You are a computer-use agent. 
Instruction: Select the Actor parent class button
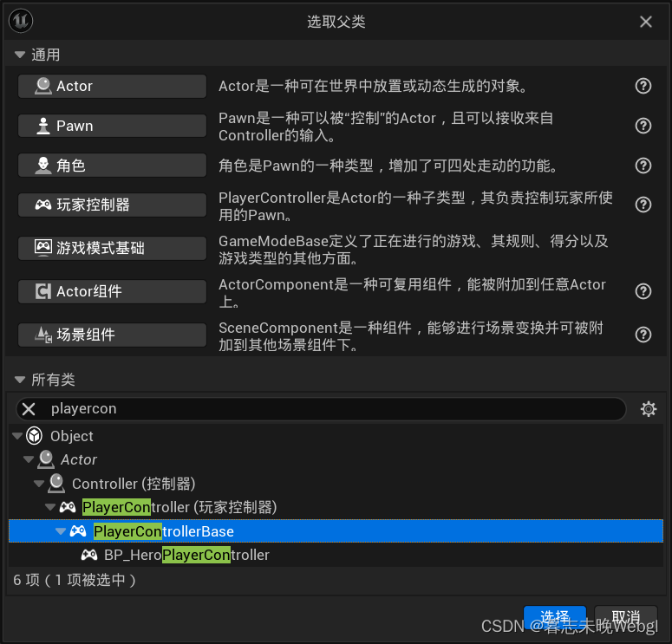112,86
